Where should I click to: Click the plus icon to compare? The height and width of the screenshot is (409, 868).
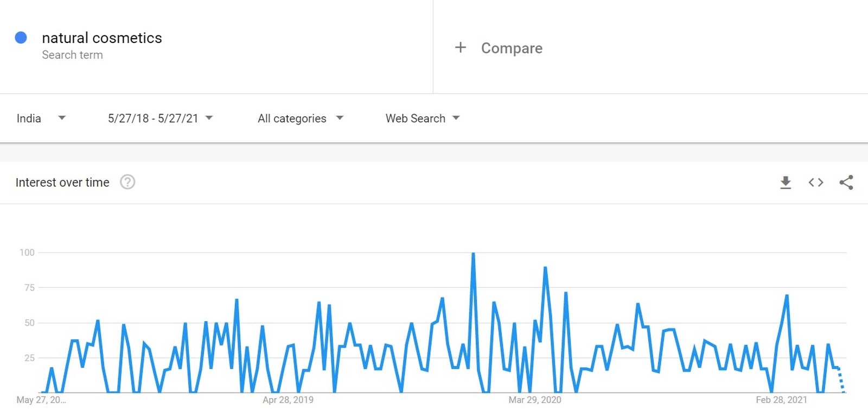click(x=461, y=48)
